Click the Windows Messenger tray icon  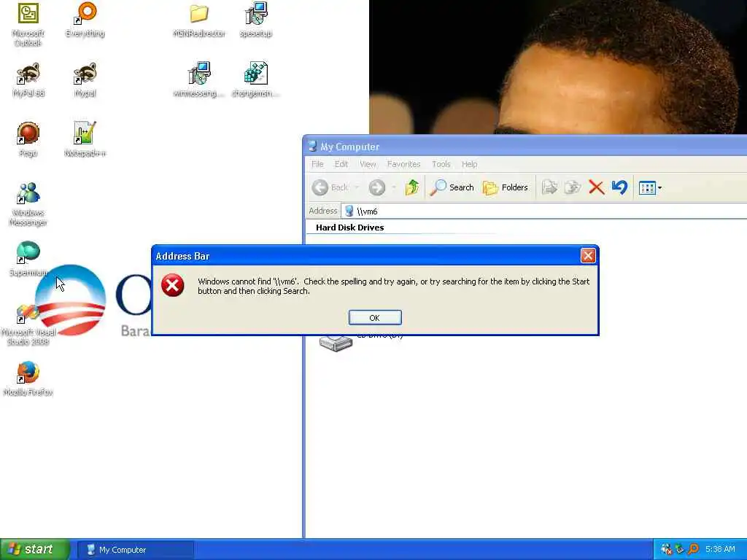pos(666,550)
